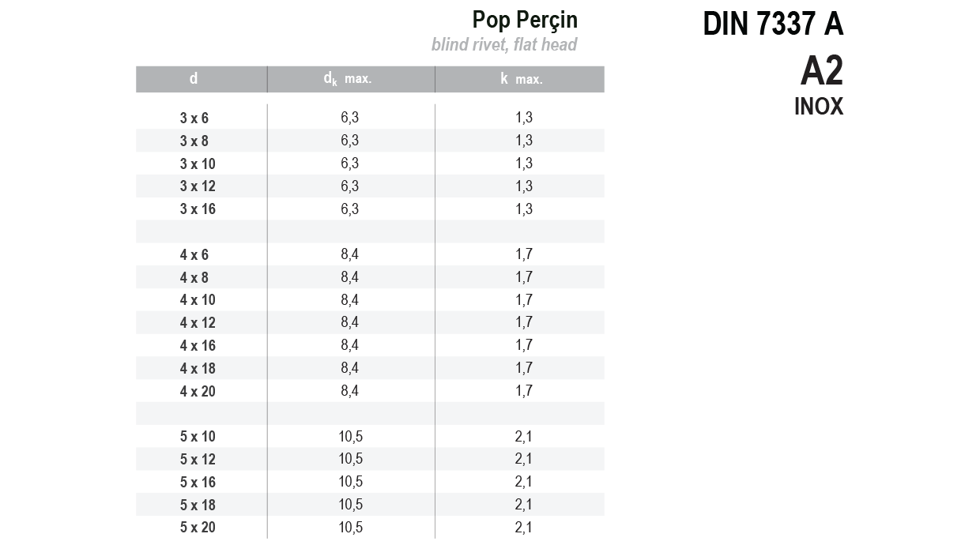
Task: Click the 5 x 10 row label
Action: (198, 438)
